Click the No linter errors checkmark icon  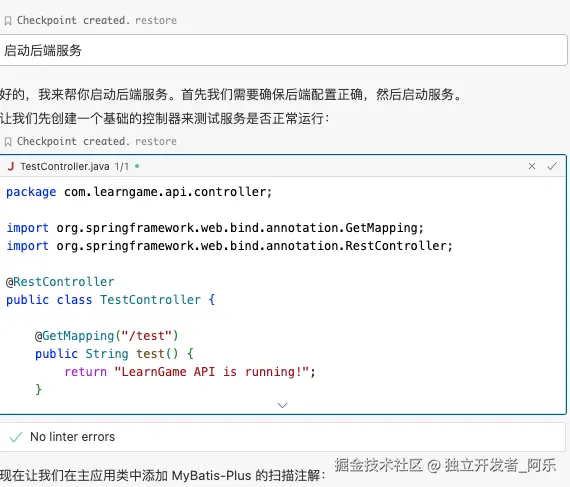[x=16, y=437]
